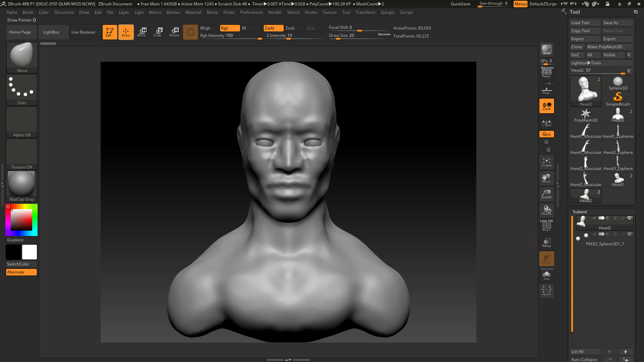
Task: Activate the Zoom3D icon on the right shelf
Action: pyautogui.click(x=546, y=194)
